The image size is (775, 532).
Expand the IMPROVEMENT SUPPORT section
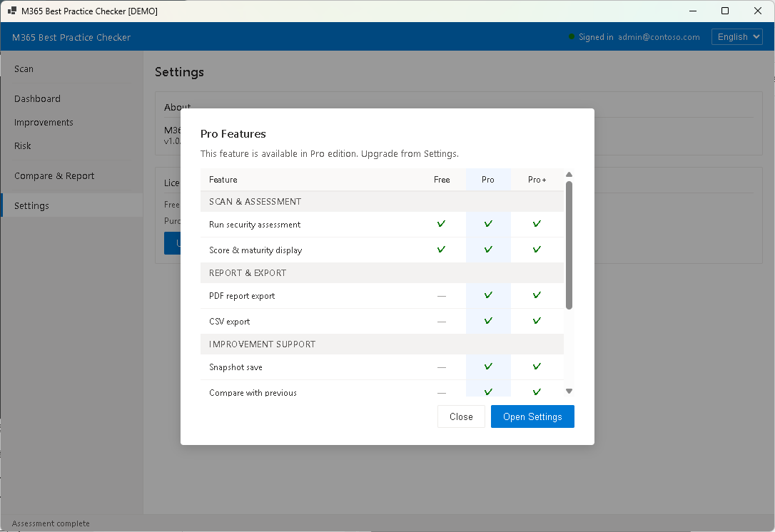click(x=262, y=344)
